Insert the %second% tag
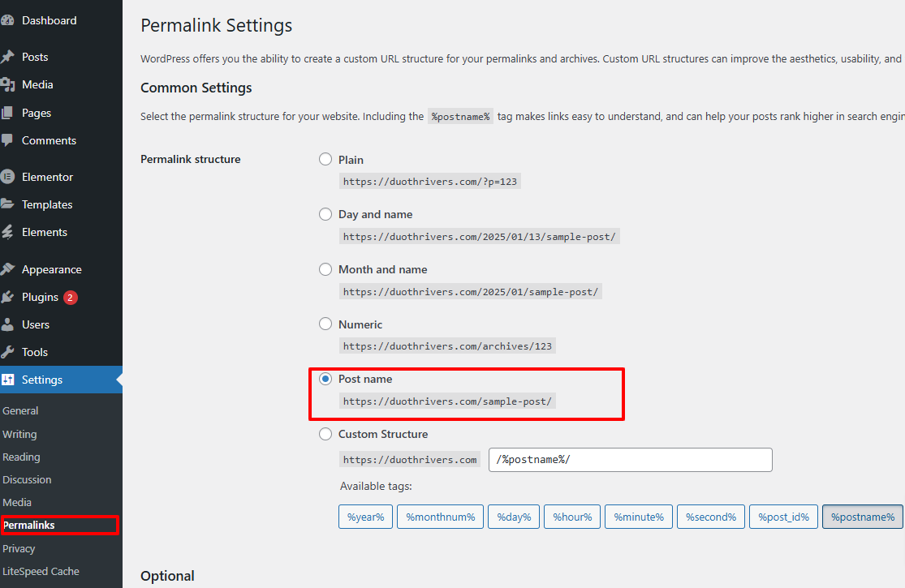Image resolution: width=905 pixels, height=588 pixels. pyautogui.click(x=711, y=517)
